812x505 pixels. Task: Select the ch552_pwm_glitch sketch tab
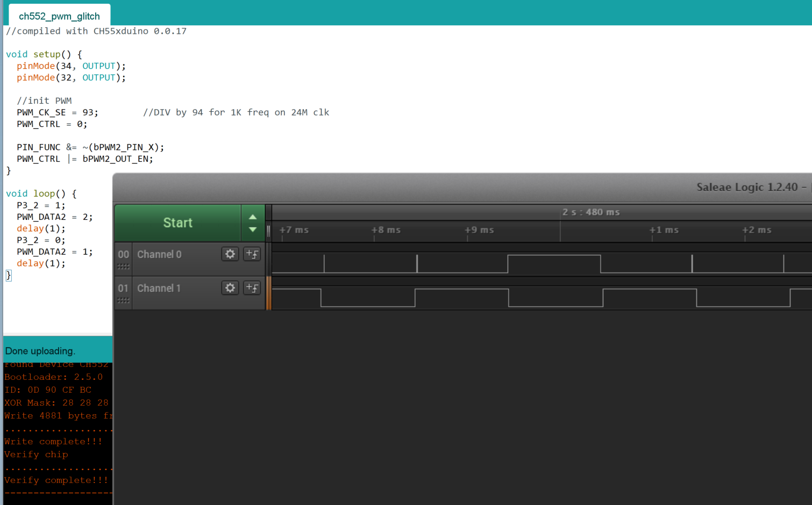[59, 16]
